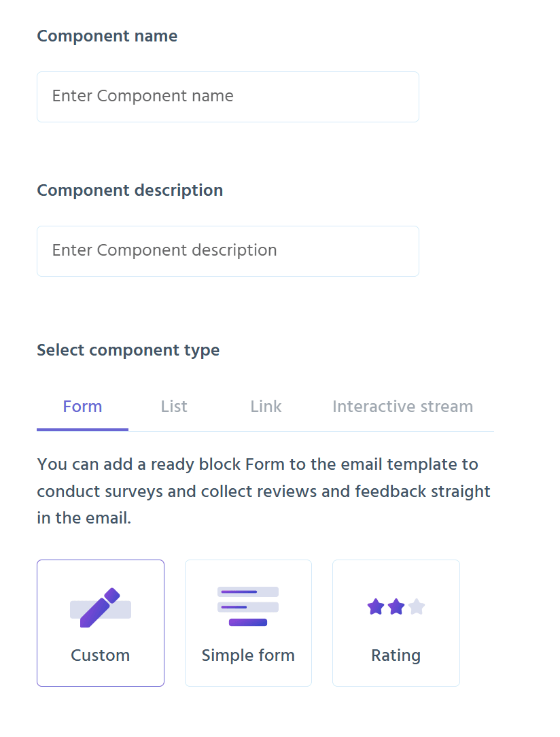Click the Enter Component description field
Viewport: 560px width, 737px height.
228,251
